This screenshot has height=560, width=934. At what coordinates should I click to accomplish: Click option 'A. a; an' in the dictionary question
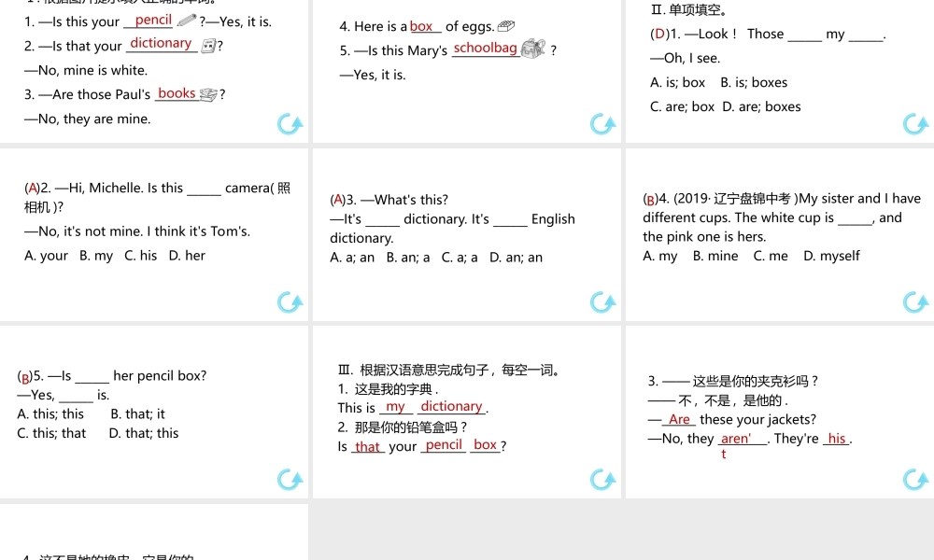(352, 258)
